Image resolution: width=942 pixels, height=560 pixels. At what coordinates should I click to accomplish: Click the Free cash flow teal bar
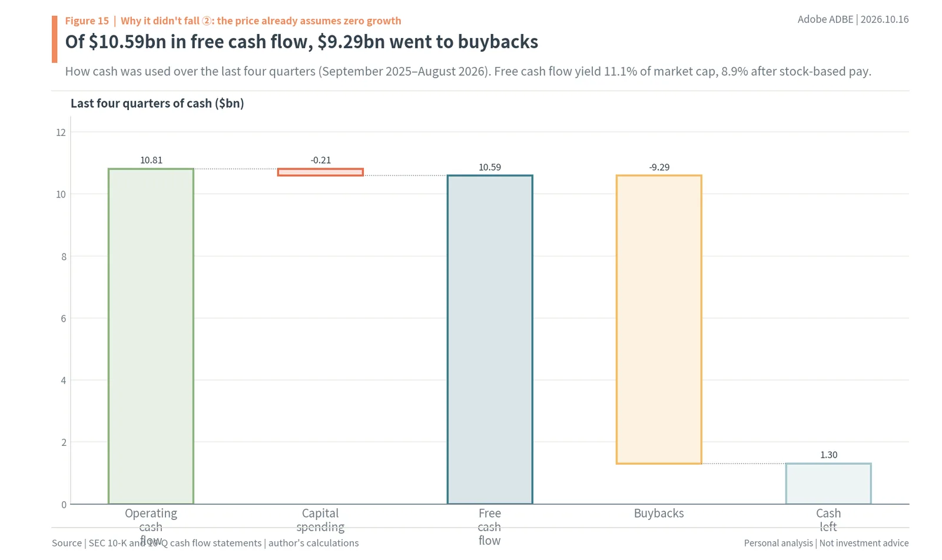[490, 339]
